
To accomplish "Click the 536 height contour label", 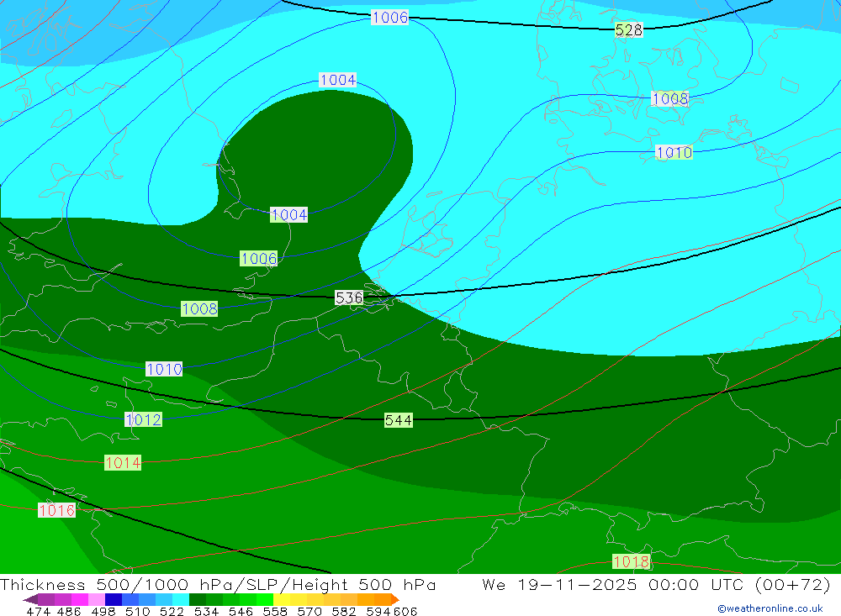I will [349, 297].
